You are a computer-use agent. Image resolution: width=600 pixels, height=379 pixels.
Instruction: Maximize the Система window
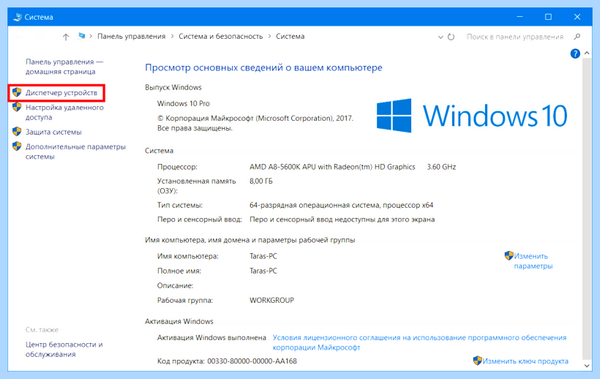548,17
